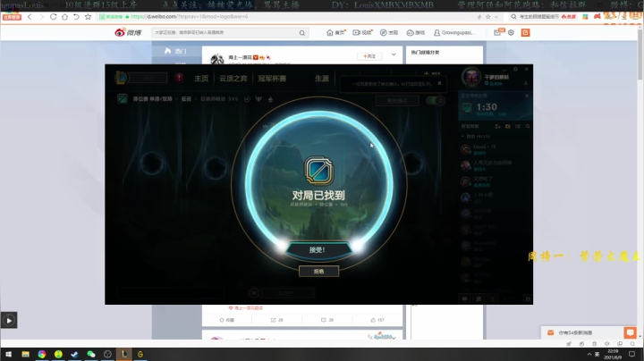Click the red alert icon in League header
The width and height of the screenshot is (644, 361).
coord(179,78)
